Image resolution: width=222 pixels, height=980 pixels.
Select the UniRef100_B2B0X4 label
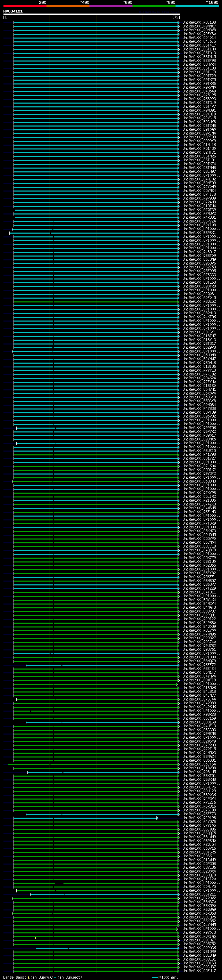pyautogui.click(x=199, y=871)
